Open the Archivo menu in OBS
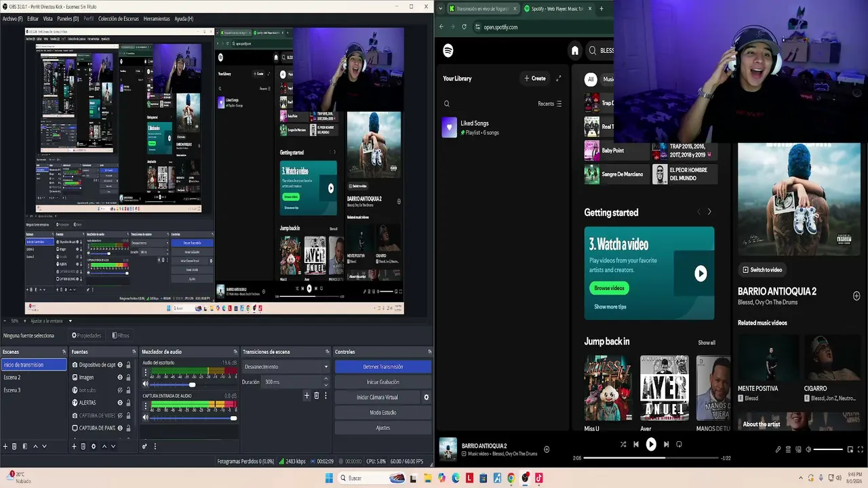Screen dimensions: 868x488 click(12, 19)
